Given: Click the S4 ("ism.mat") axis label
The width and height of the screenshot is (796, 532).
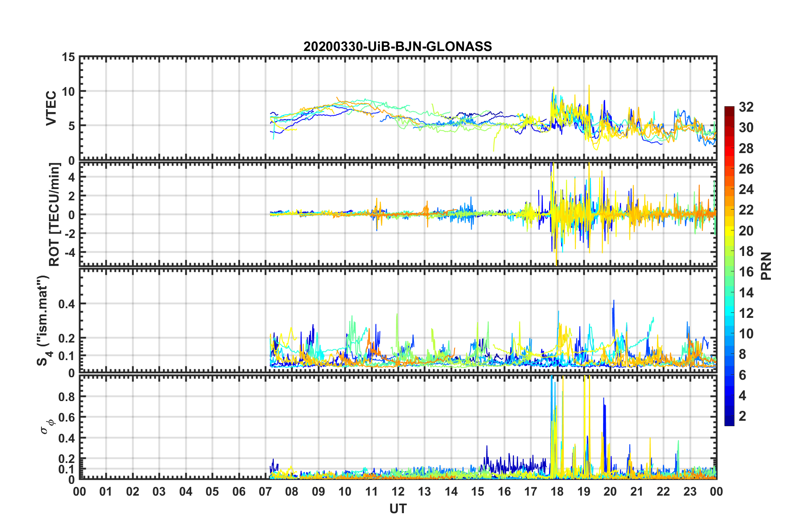Looking at the screenshot, I should 44,320.
